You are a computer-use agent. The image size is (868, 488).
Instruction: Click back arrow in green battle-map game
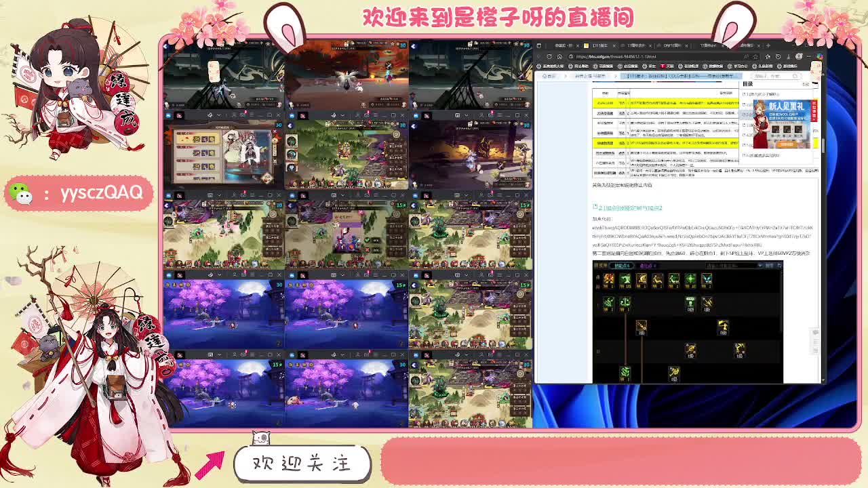point(290,126)
